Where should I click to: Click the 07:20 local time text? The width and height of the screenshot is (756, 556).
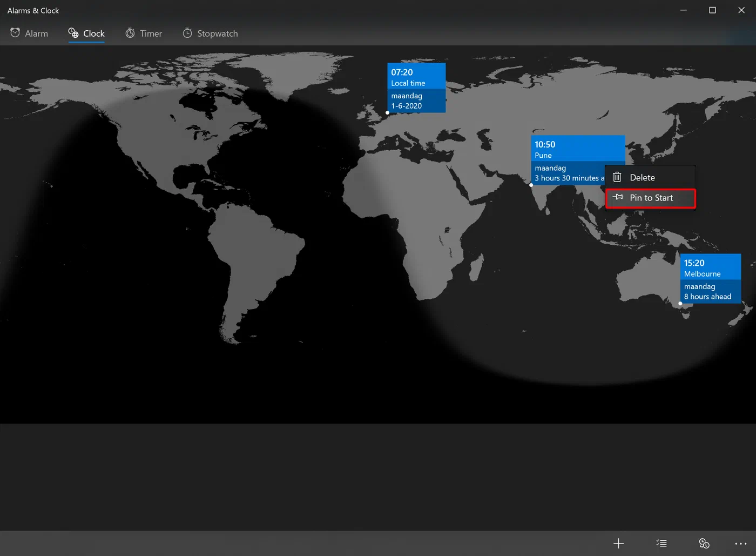click(402, 72)
